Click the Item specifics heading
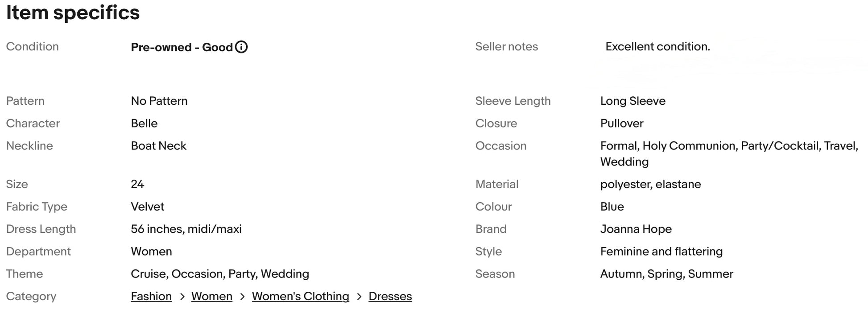The width and height of the screenshot is (868, 327). pyautogui.click(x=73, y=12)
